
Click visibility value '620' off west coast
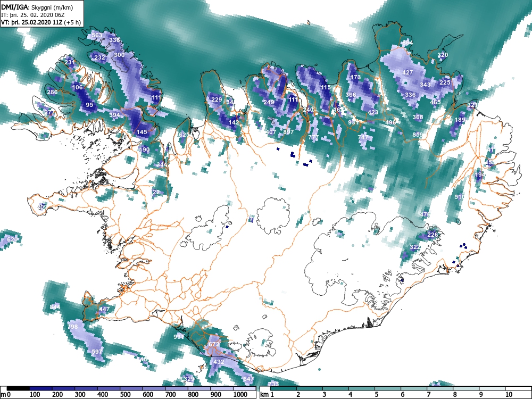[12, 239]
